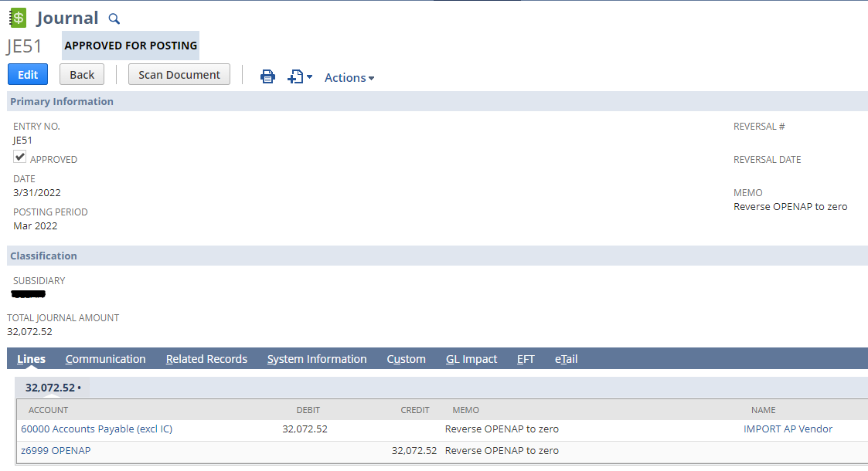Open the Communication tab
The width and height of the screenshot is (868, 471).
(106, 358)
